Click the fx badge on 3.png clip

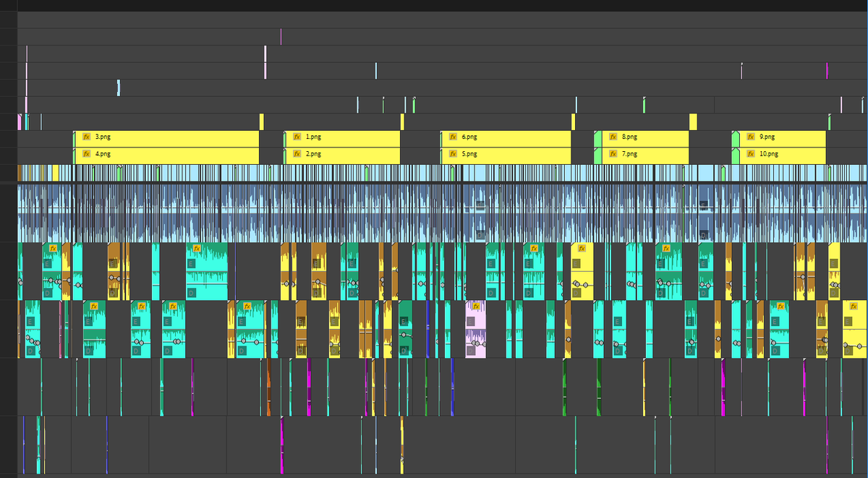coord(86,137)
